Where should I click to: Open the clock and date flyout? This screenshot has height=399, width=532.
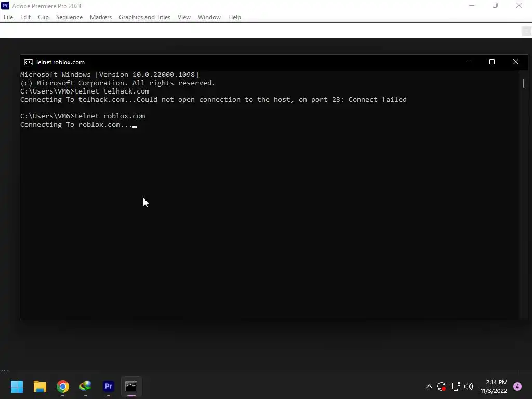(x=494, y=387)
